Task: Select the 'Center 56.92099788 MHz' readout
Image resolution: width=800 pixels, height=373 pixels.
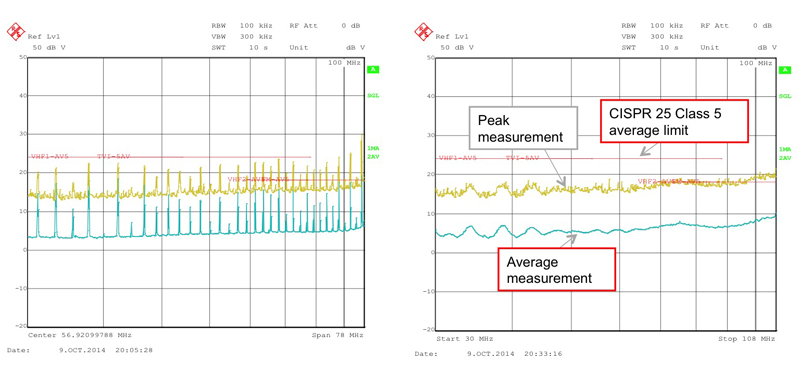Action: pos(80,335)
